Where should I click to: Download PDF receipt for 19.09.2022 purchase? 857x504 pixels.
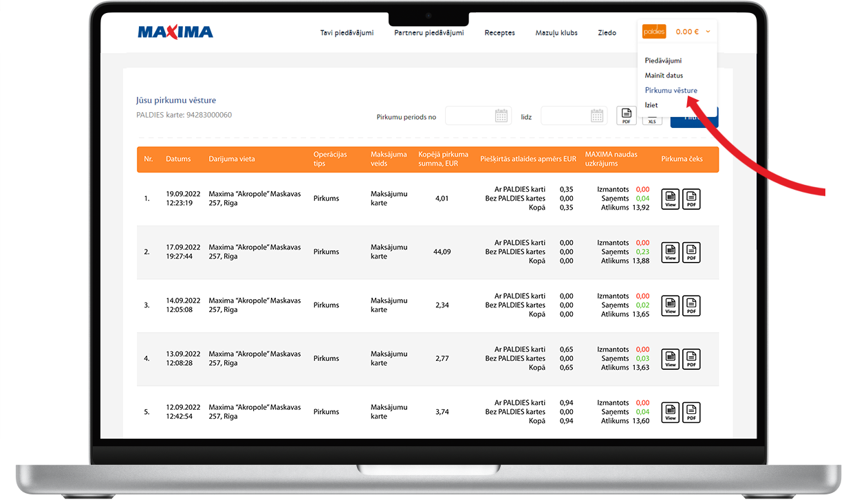(x=691, y=199)
